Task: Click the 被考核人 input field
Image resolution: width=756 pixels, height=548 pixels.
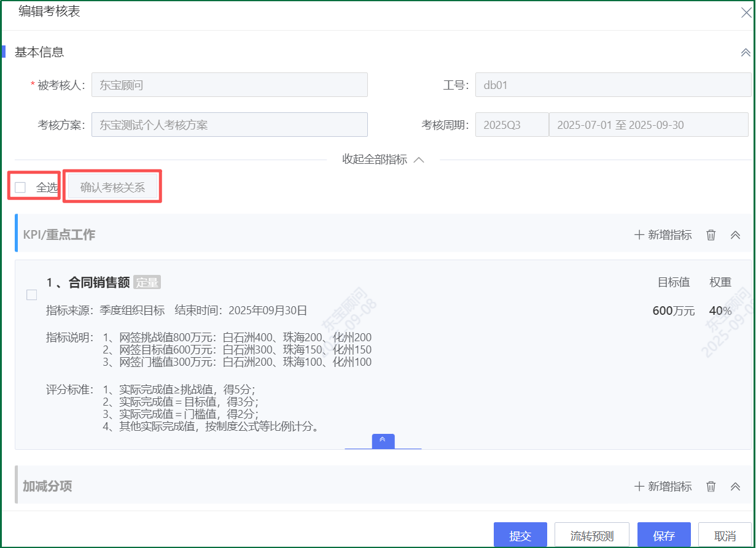Action: tap(229, 85)
